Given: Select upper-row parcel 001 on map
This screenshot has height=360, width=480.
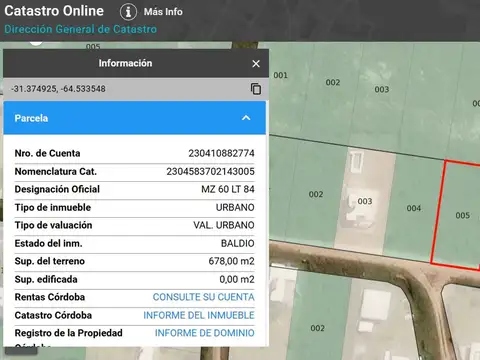Looking at the screenshot, I should pyautogui.click(x=280, y=75).
